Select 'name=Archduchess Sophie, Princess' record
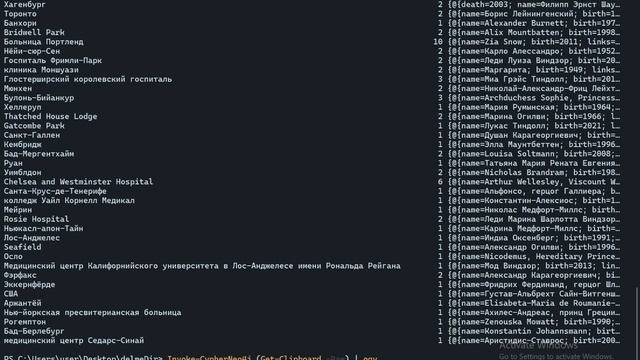The height and width of the screenshot is (360, 640). (534, 98)
